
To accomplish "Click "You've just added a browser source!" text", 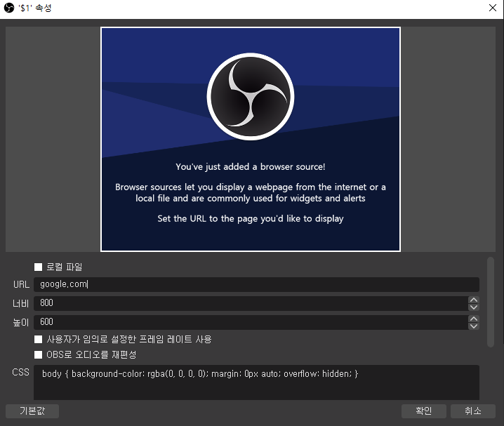I will 251,167.
